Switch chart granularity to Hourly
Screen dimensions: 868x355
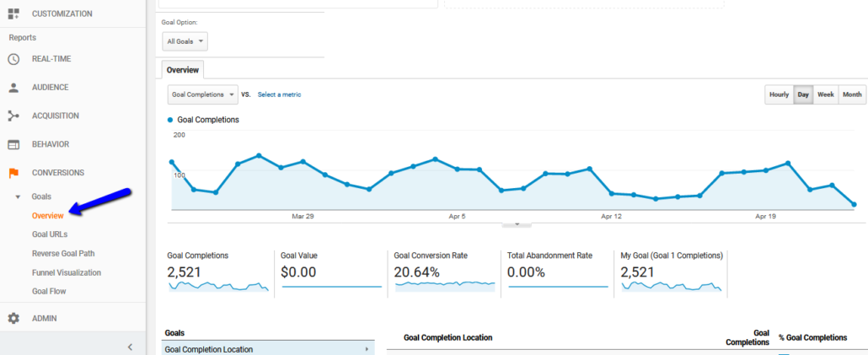779,94
